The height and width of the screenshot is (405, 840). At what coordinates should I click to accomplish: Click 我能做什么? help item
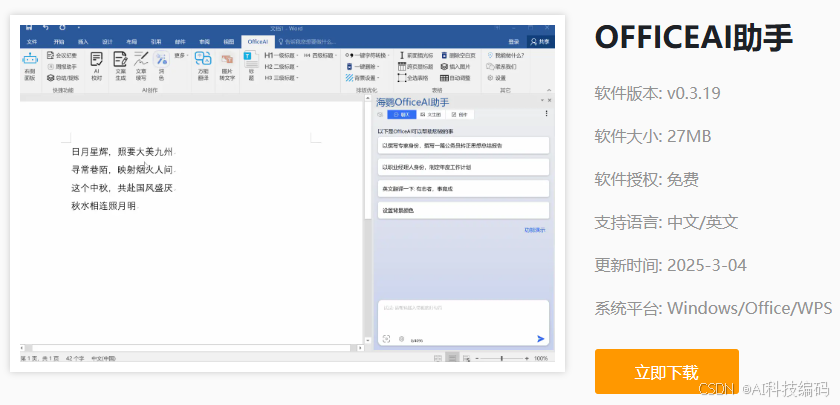506,55
